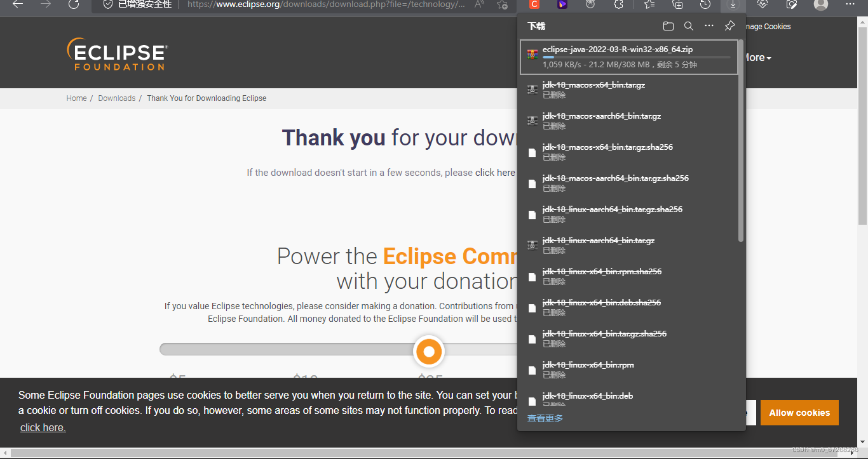Click the 'Thank you for your download' heading
The image size is (868, 459).
point(400,138)
